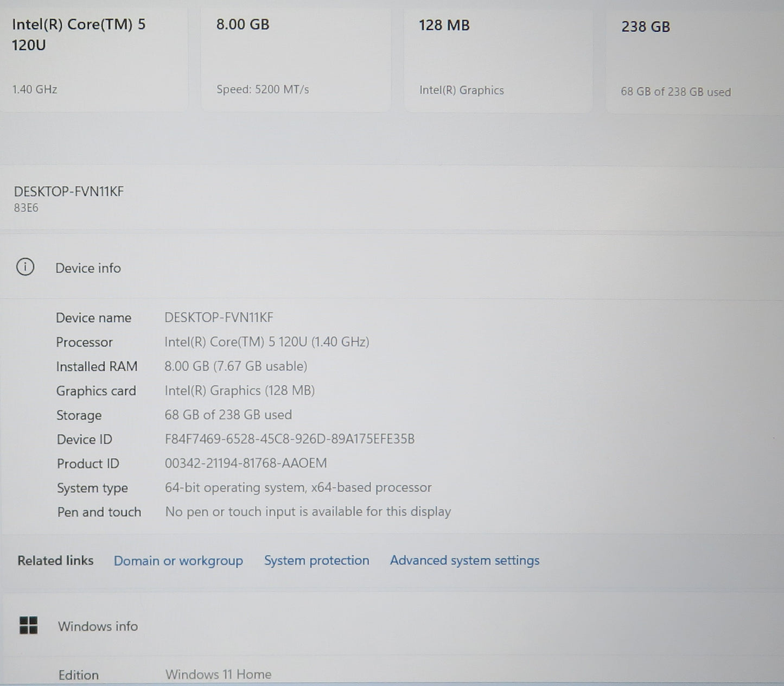Click the Device info section header
784x686 pixels.
[x=392, y=268]
